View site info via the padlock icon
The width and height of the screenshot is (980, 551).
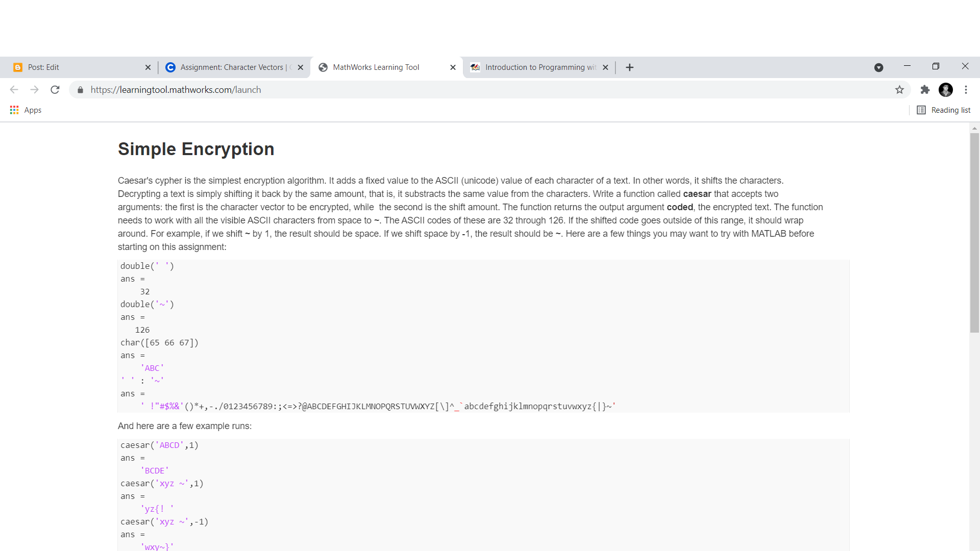80,90
